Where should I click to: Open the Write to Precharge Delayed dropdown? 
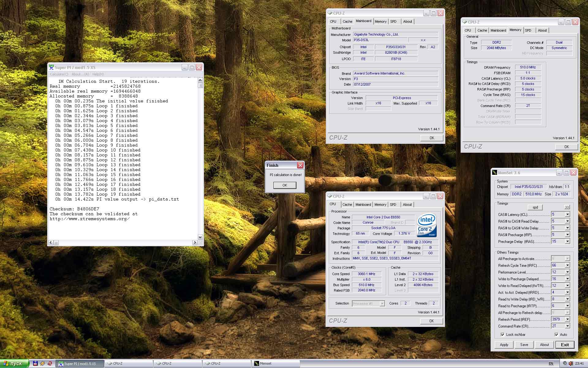tap(567, 279)
